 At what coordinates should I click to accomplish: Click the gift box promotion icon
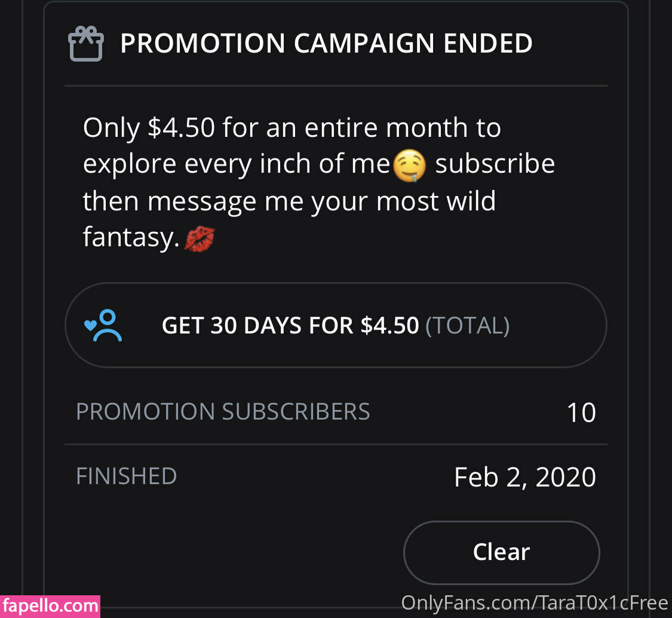click(x=86, y=44)
